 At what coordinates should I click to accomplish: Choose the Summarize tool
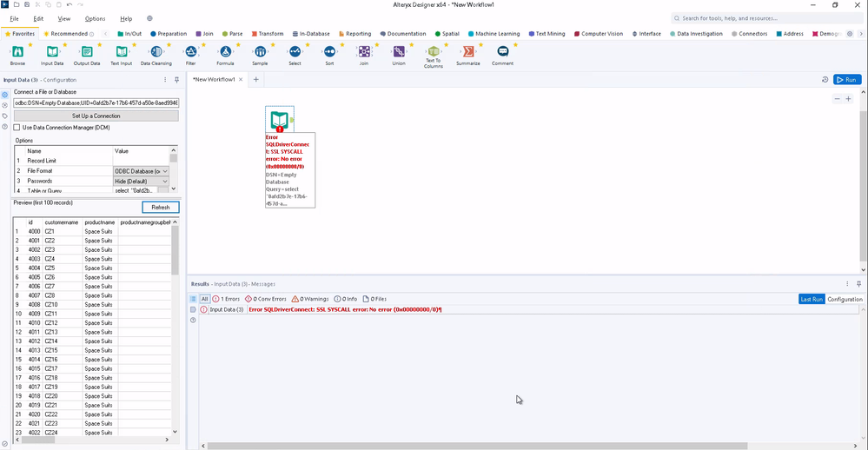pyautogui.click(x=468, y=52)
